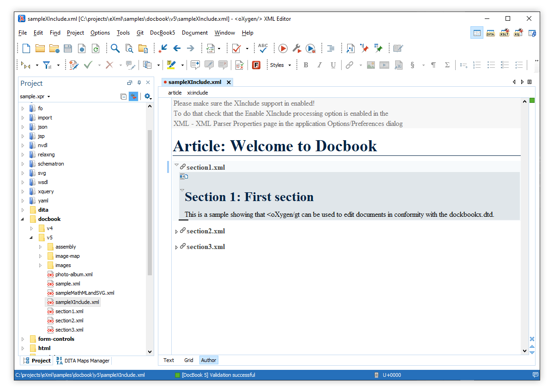Save the document with the floppy disk icon
Image resolution: width=554 pixels, height=392 pixels.
[x=68, y=48]
